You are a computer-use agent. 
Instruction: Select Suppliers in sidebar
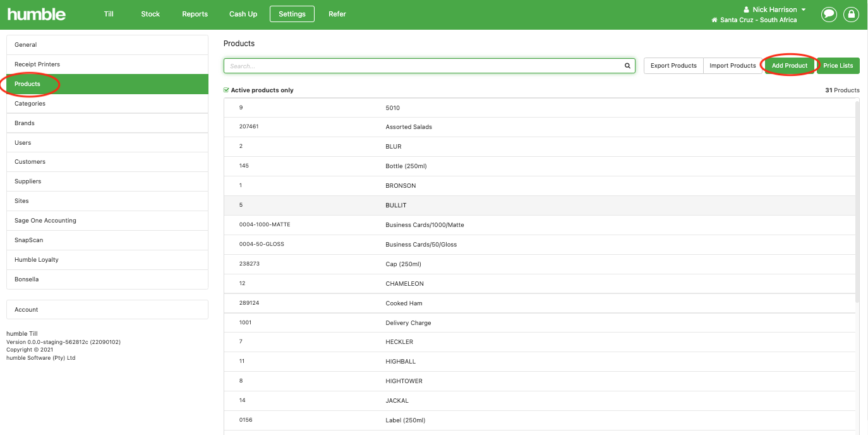point(107,181)
